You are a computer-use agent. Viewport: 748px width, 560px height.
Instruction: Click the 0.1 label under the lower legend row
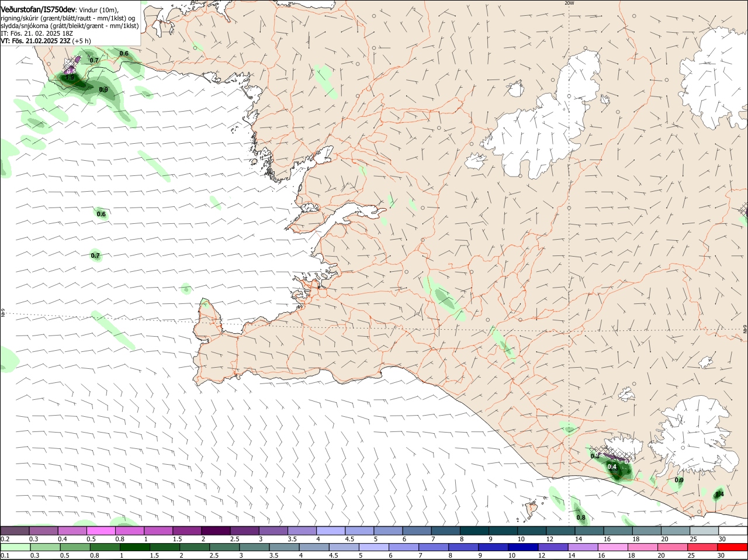[5, 555]
